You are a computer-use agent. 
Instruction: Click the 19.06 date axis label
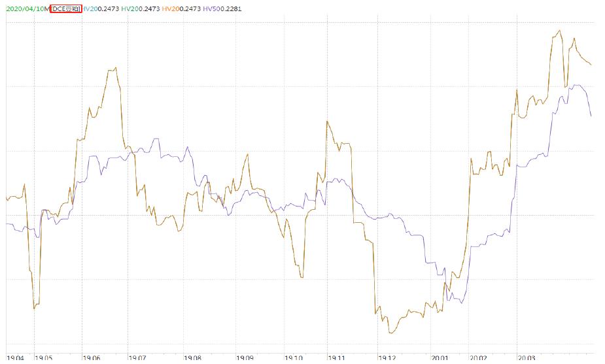coord(91,358)
